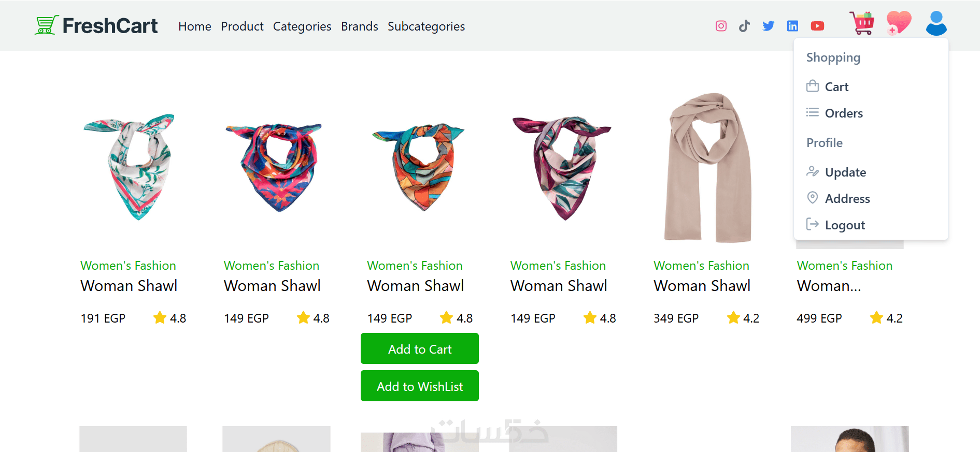Open the Brands page link
The image size is (980, 452).
click(x=360, y=26)
